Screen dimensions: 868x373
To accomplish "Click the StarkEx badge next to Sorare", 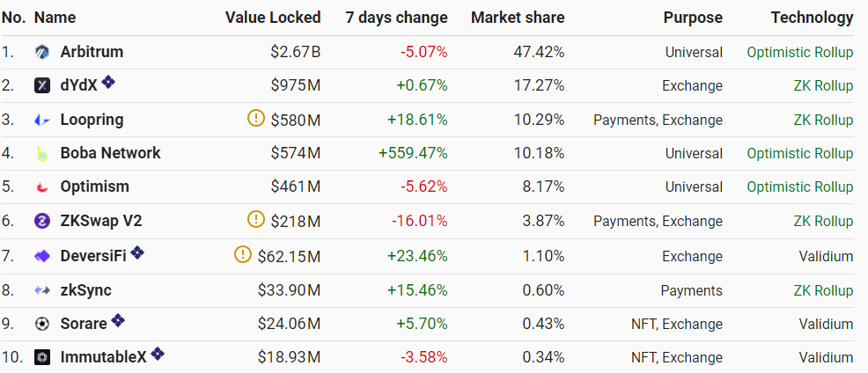I will 118,320.
